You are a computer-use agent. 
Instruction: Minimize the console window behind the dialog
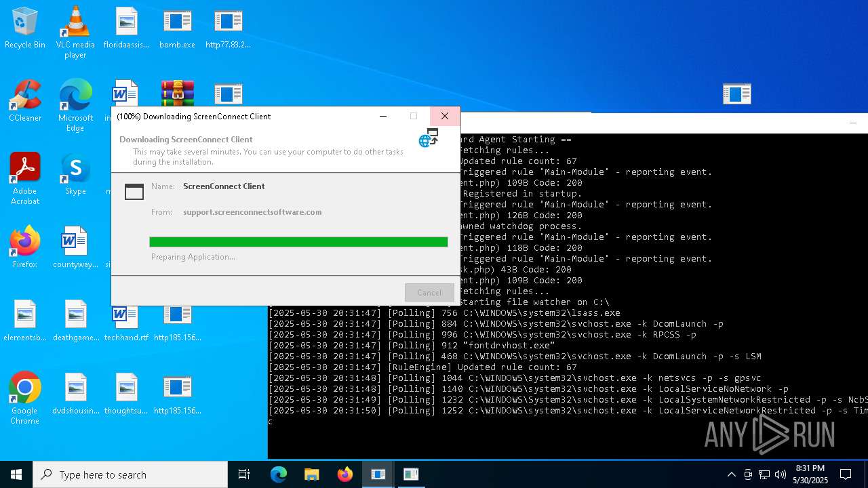coord(853,123)
